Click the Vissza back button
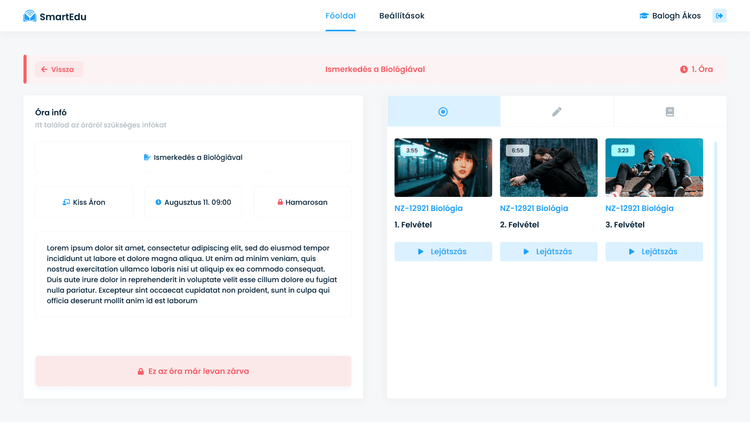This screenshot has height=422, width=750. 59,69
